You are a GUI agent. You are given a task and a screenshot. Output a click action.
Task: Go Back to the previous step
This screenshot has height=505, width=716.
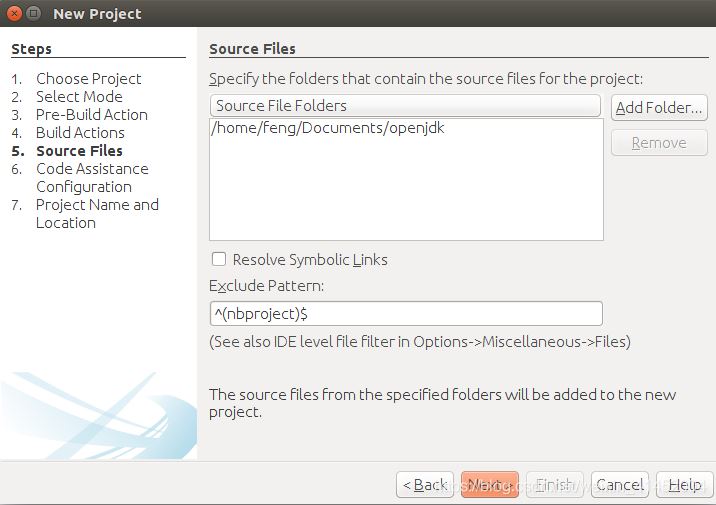[x=425, y=485]
